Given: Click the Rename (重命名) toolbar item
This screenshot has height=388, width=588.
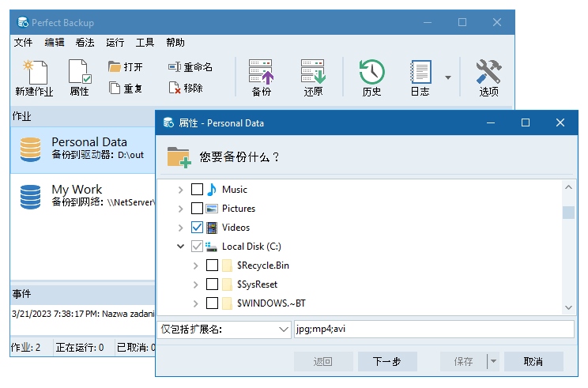Looking at the screenshot, I should 190,66.
